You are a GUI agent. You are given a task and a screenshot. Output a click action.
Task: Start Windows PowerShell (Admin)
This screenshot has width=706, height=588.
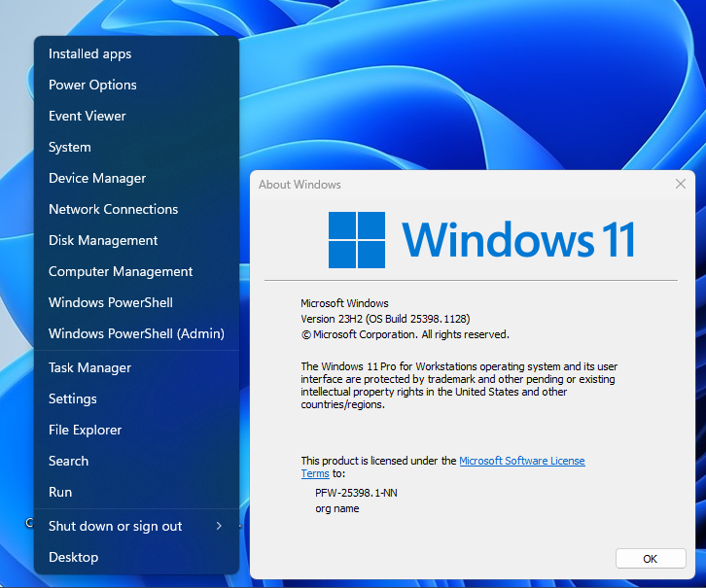pyautogui.click(x=136, y=333)
